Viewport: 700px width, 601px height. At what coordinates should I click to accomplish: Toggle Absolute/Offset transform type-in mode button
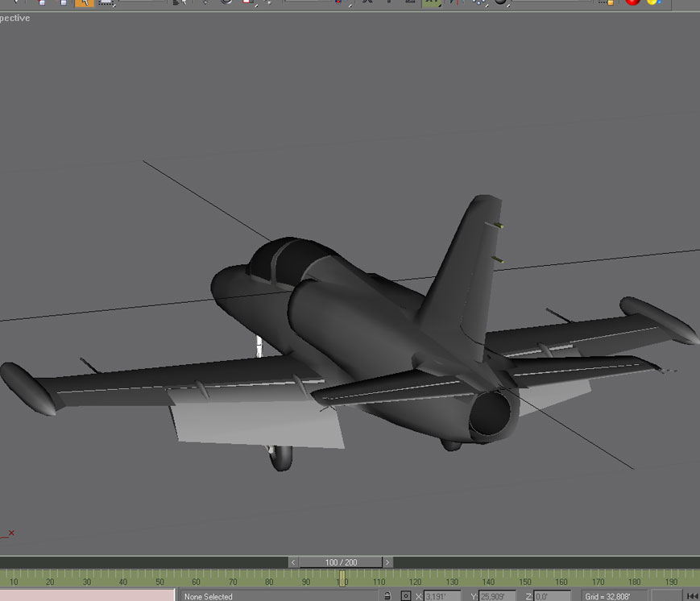406,595
